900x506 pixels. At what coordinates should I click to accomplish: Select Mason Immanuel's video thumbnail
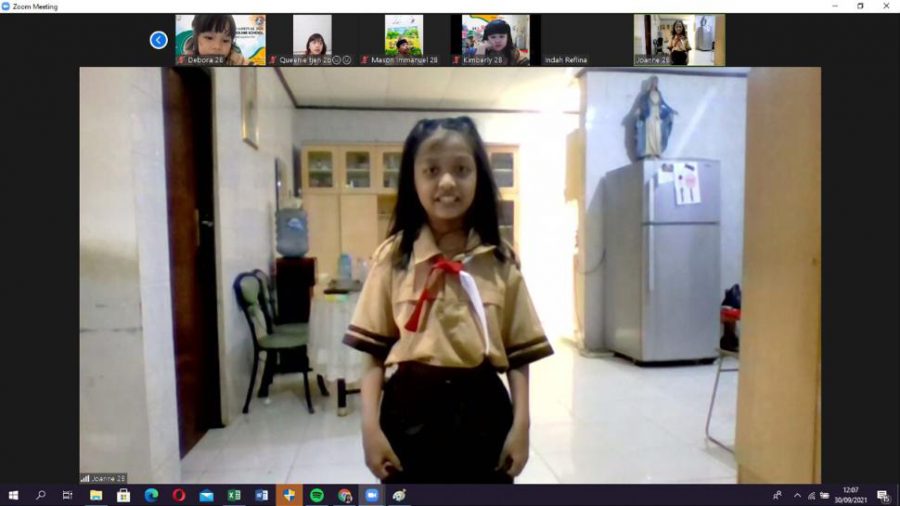coord(404,39)
